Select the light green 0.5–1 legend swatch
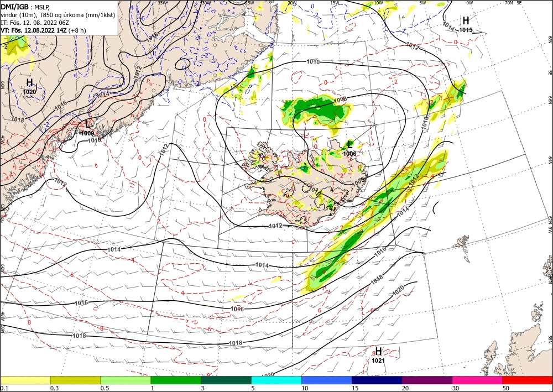Viewport: 553px width, 392px height. [126, 380]
